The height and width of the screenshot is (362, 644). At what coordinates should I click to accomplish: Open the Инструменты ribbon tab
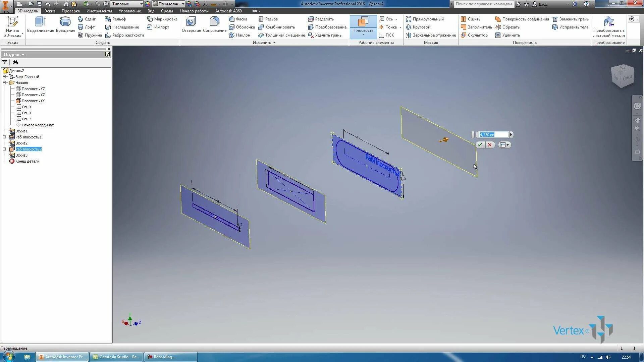coord(99,11)
